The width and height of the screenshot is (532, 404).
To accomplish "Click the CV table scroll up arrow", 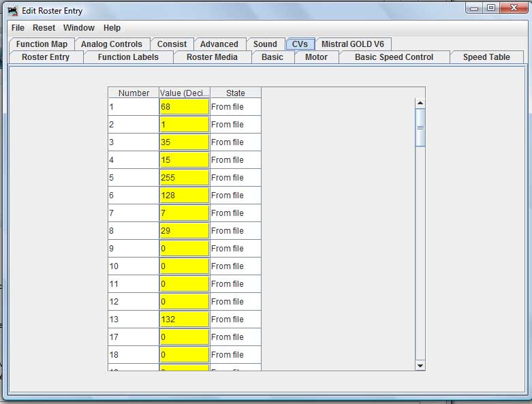I will pyautogui.click(x=420, y=103).
